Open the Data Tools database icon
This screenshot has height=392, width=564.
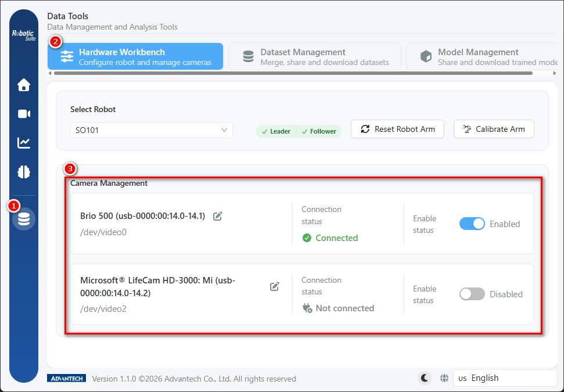coord(24,219)
